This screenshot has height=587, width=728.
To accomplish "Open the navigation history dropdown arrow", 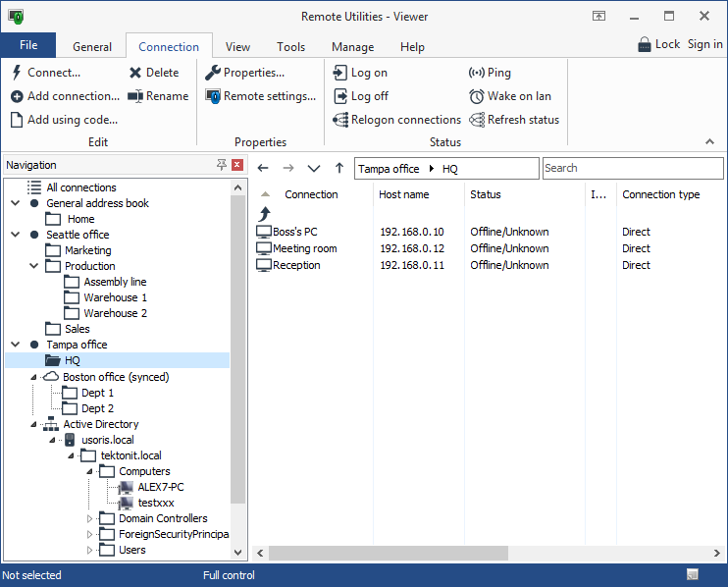I will pos(314,168).
